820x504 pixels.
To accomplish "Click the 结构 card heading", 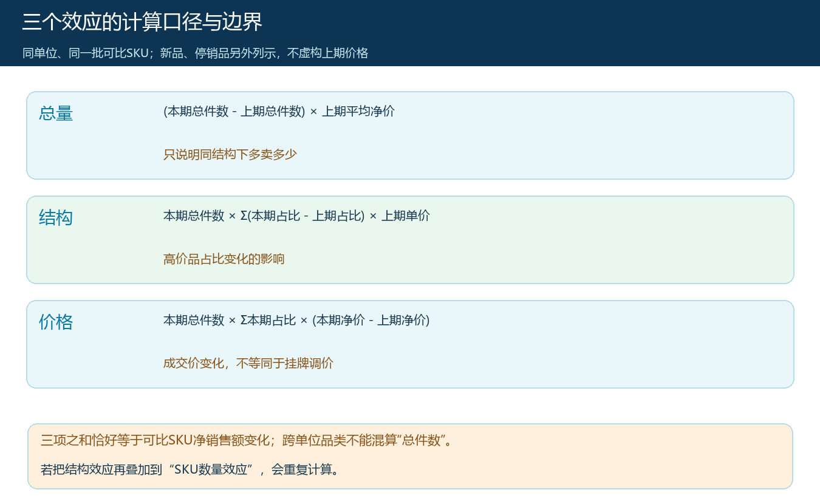I will coord(56,217).
